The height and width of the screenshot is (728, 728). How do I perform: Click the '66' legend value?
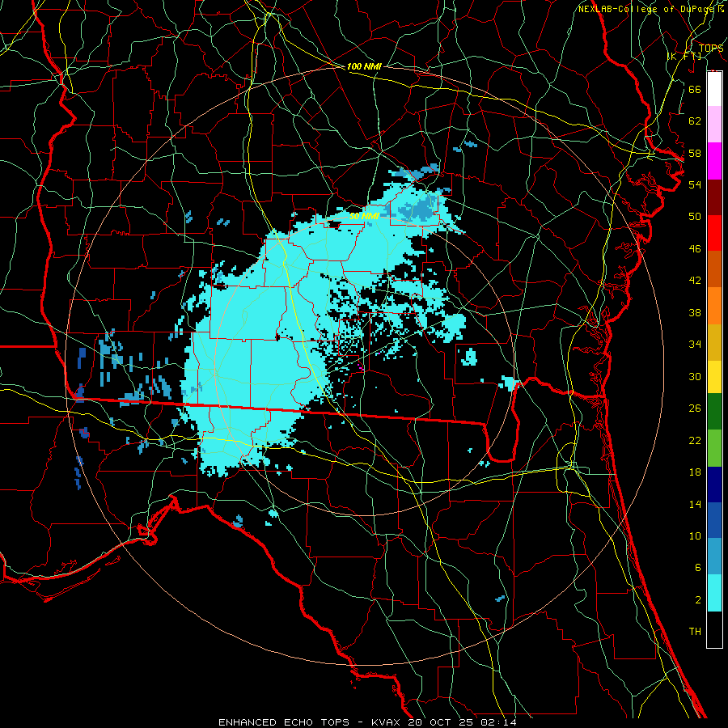[x=695, y=89]
